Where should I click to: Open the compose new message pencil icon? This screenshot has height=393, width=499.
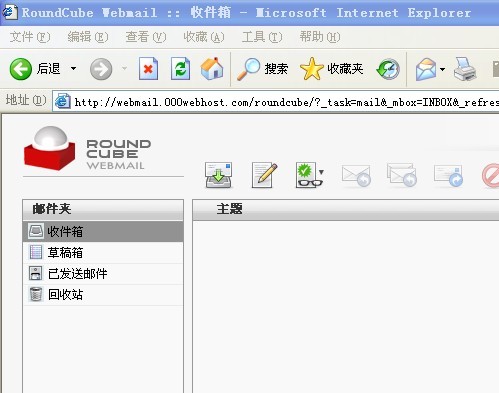click(264, 175)
